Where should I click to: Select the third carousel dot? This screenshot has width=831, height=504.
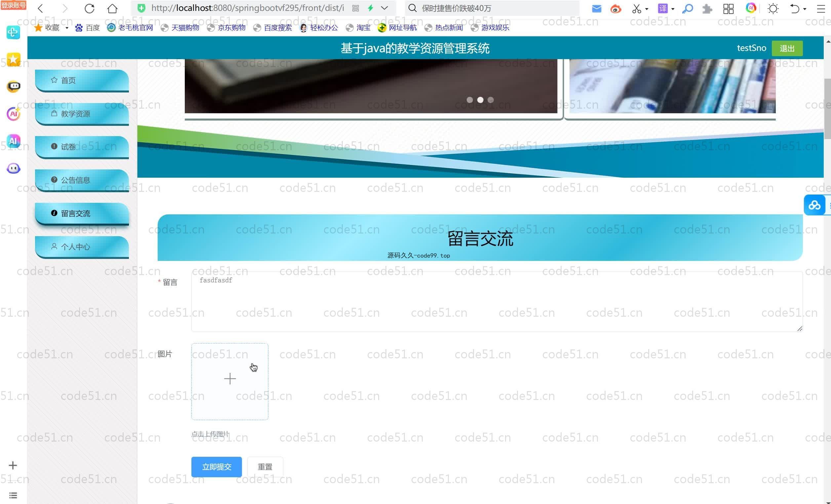click(491, 100)
